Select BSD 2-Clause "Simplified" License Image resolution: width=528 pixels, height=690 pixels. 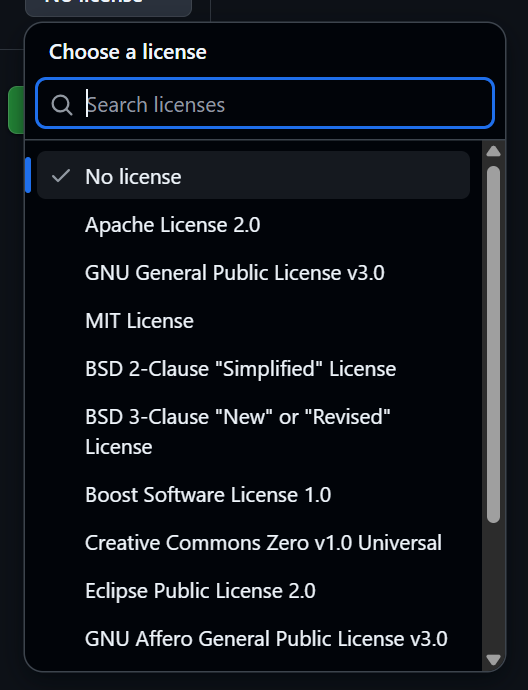coord(253,369)
